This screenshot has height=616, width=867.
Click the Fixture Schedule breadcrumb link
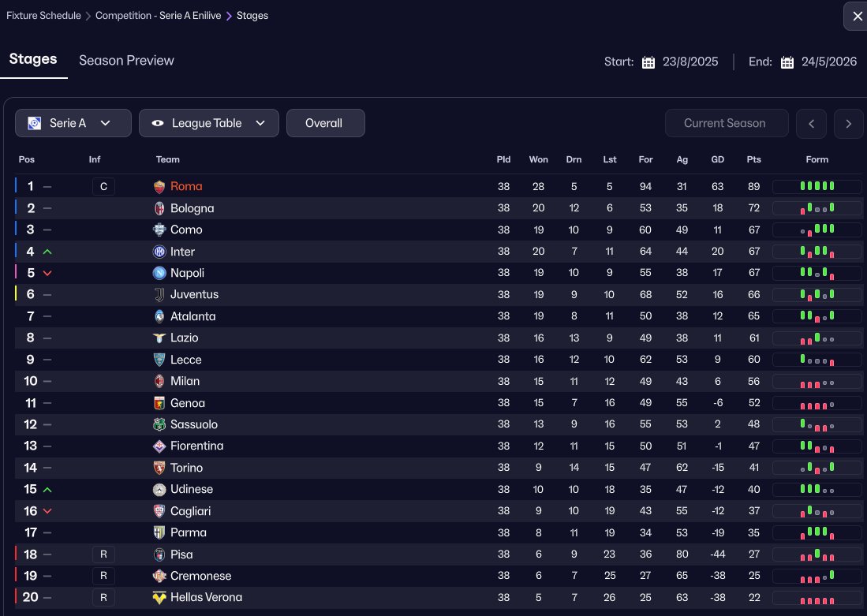43,16
